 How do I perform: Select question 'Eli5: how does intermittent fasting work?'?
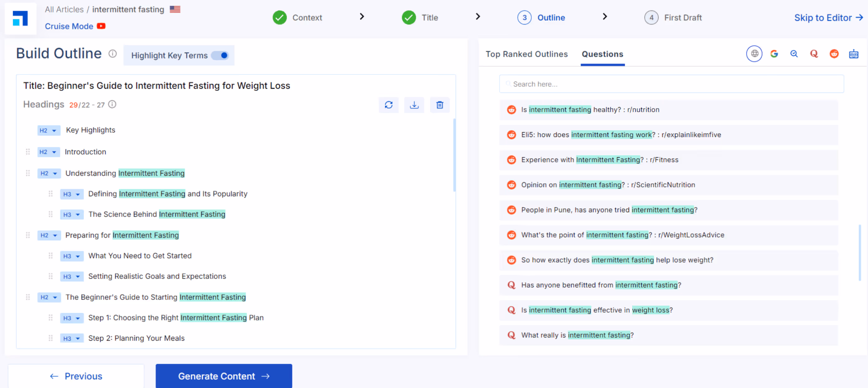(x=668, y=135)
